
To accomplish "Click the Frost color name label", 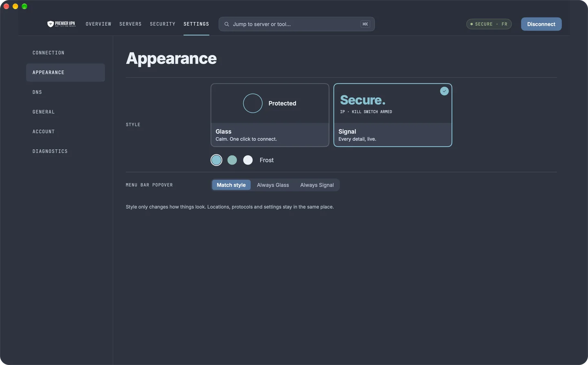I will (x=267, y=160).
